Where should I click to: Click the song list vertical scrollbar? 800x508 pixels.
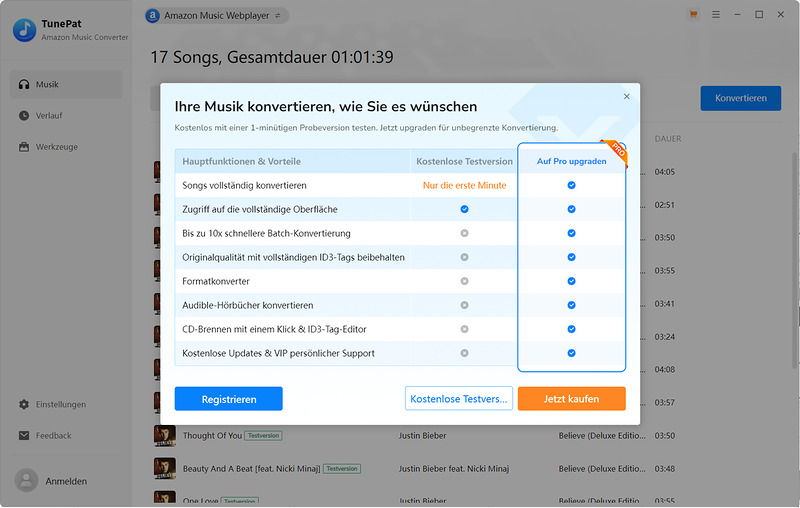click(794, 260)
